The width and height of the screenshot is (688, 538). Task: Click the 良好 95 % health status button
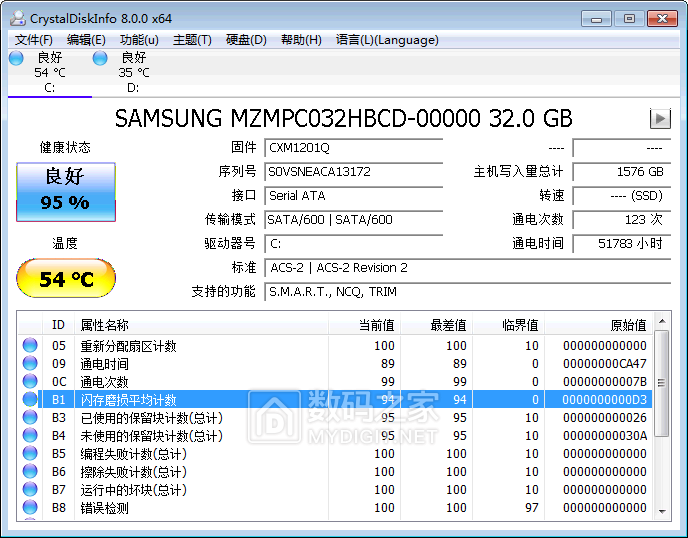[x=66, y=192]
